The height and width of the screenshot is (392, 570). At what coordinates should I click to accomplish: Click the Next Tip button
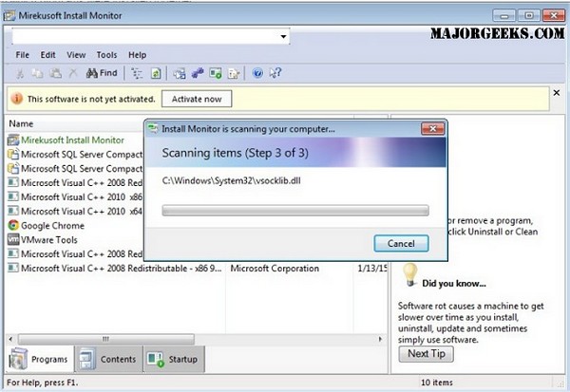(x=426, y=353)
